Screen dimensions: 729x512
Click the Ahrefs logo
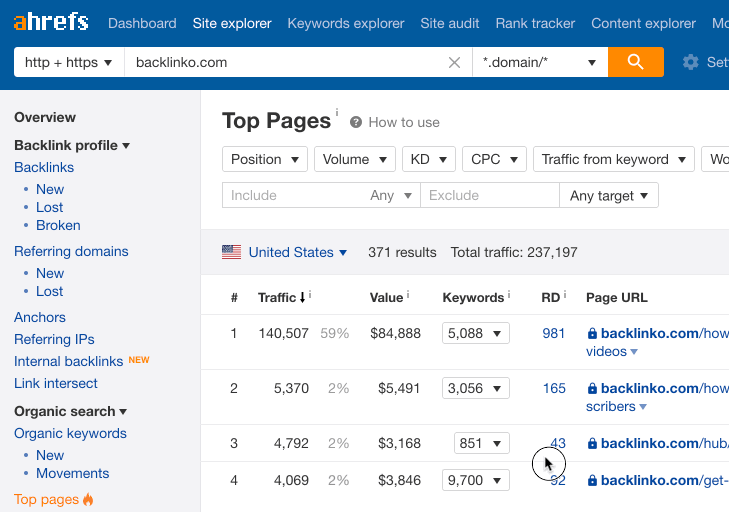51,22
